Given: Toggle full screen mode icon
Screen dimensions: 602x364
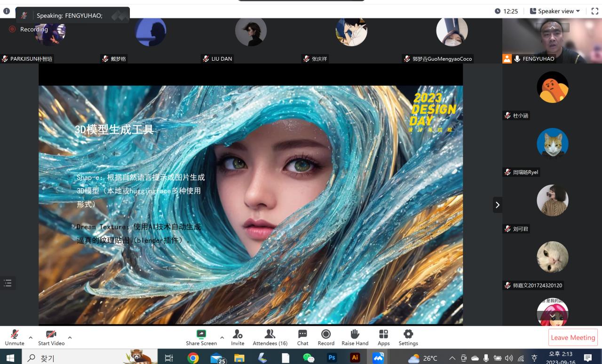Looking at the screenshot, I should tap(594, 11).
